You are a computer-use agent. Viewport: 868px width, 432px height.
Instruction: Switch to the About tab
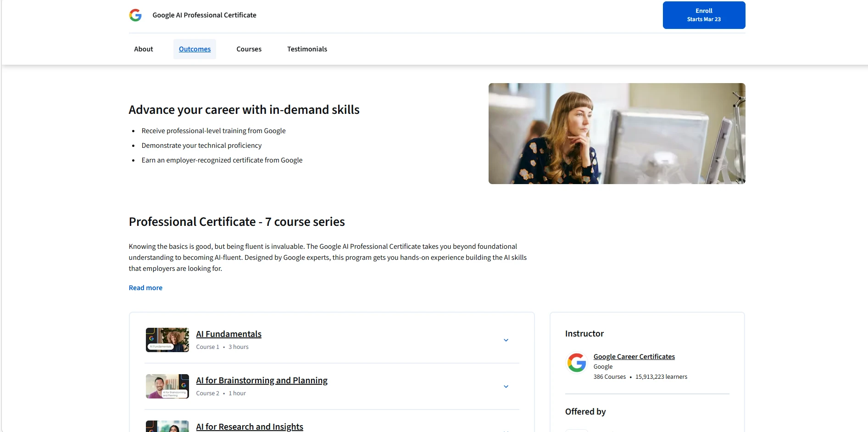(143, 49)
